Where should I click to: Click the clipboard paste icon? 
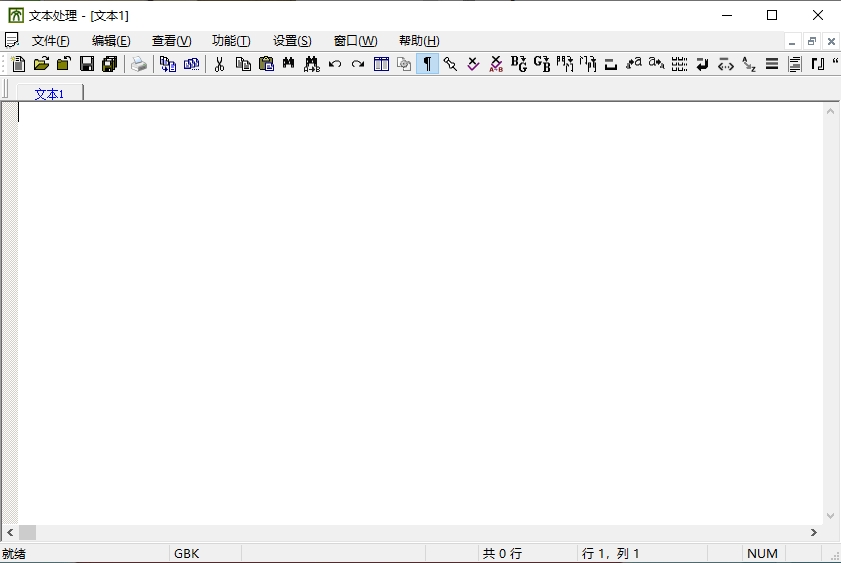(x=266, y=64)
